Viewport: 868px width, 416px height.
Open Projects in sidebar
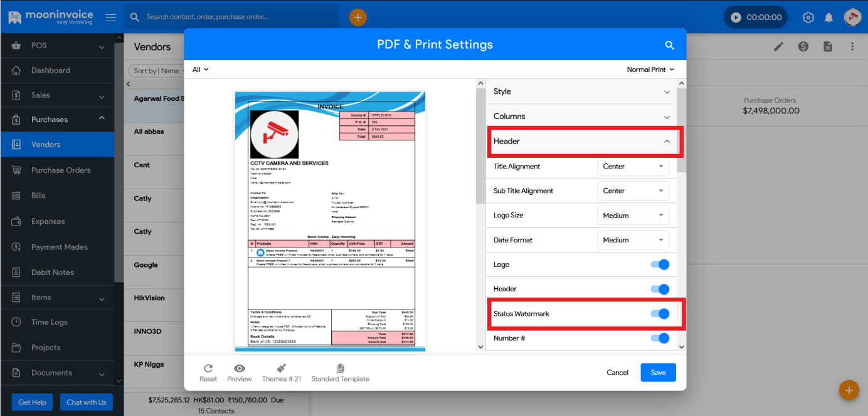(x=57, y=347)
